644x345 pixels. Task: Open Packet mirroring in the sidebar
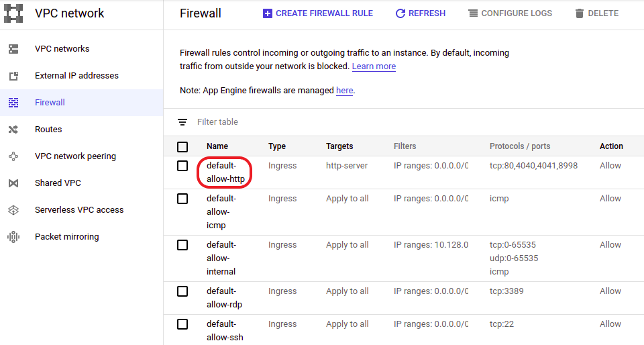67,237
